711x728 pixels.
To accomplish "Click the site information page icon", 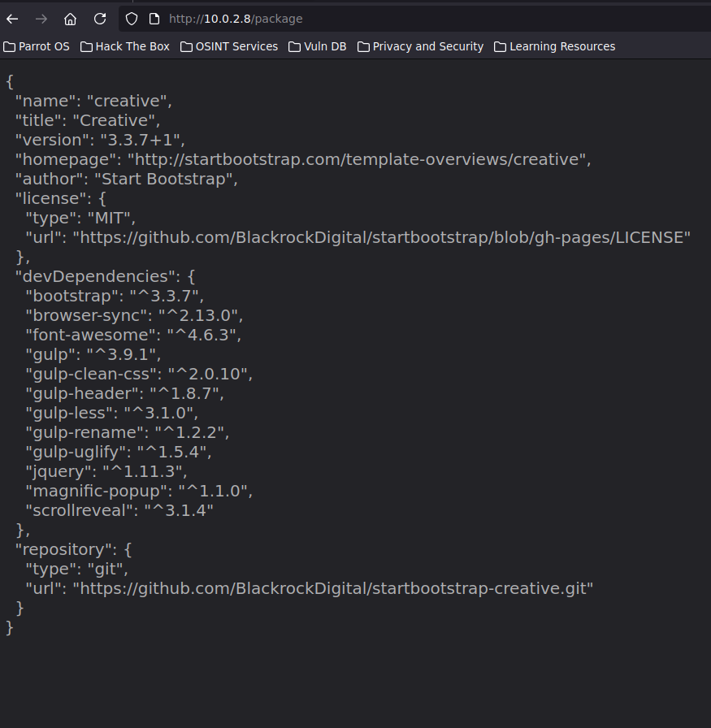I will (x=153, y=19).
